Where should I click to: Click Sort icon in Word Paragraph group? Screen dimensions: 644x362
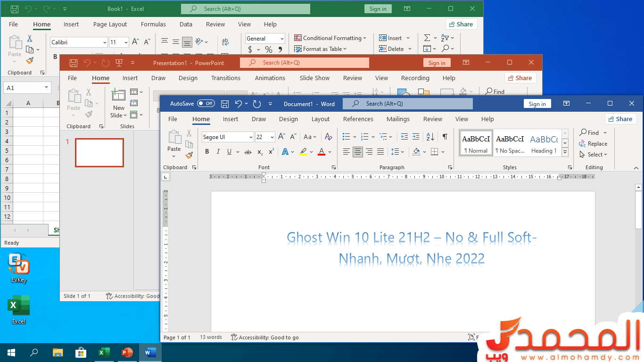click(x=430, y=137)
